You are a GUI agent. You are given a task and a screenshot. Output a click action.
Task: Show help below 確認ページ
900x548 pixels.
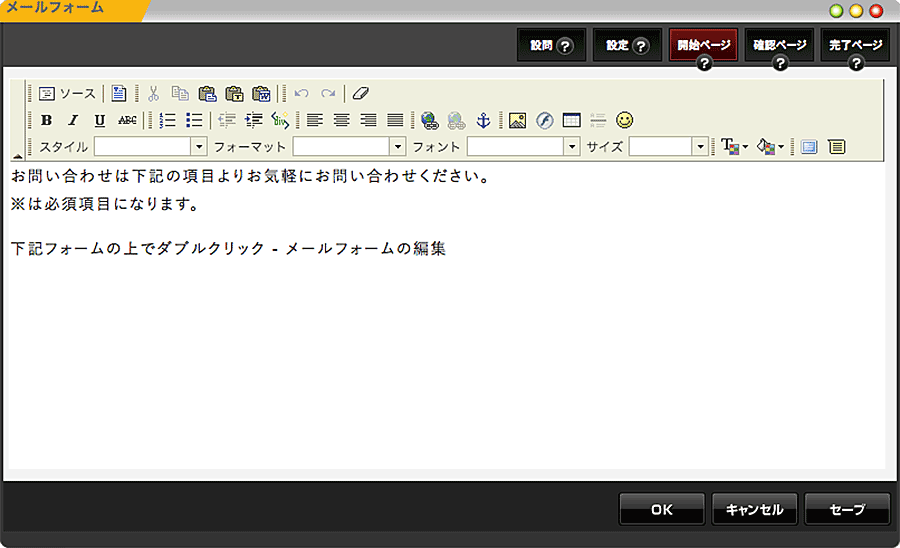[779, 63]
